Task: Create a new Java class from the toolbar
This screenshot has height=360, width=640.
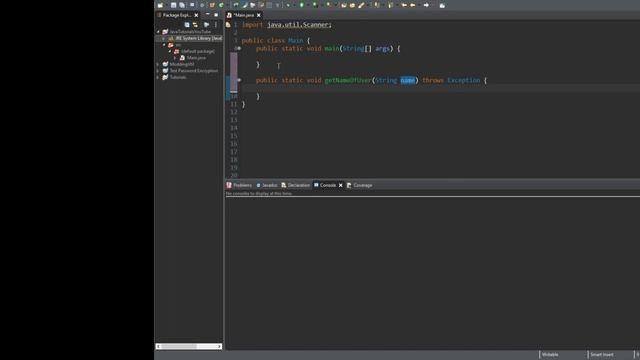Action: pos(221,5)
